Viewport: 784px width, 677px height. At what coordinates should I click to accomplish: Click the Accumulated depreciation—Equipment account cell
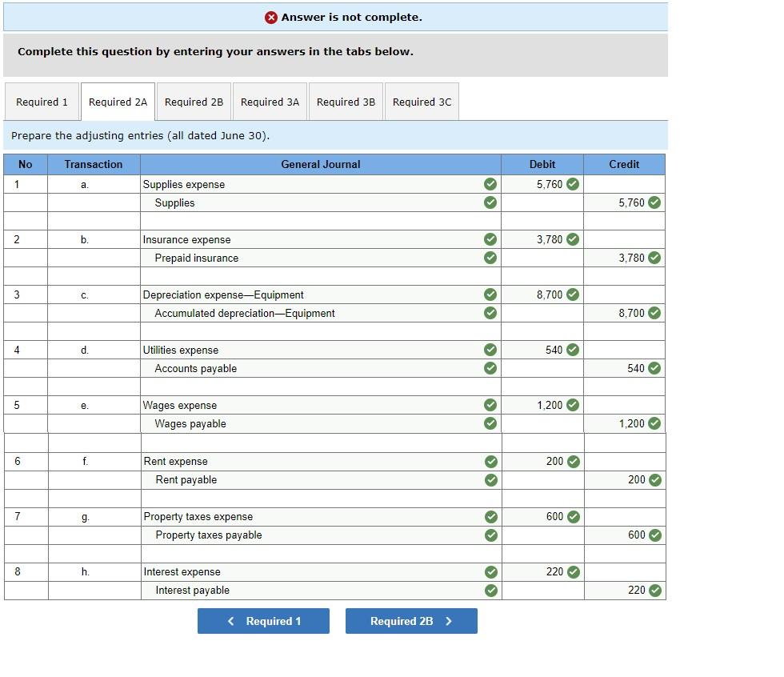pyautogui.click(x=321, y=313)
